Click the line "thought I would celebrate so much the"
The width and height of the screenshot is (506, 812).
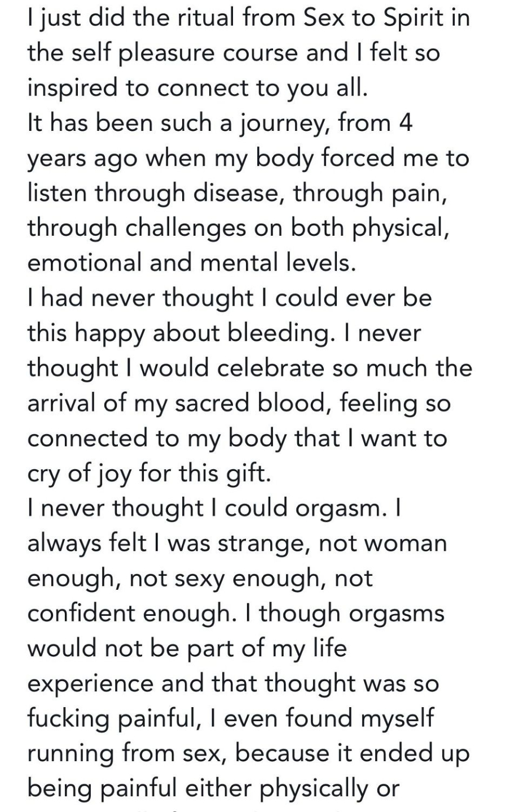(x=249, y=369)
